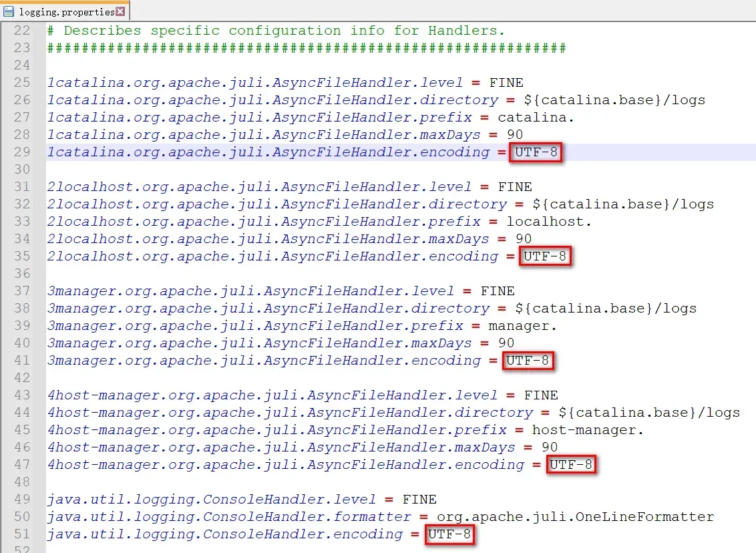This screenshot has width=756, height=553.
Task: Click 3manager AsyncFileHandler.level key on line 37
Action: click(250, 291)
